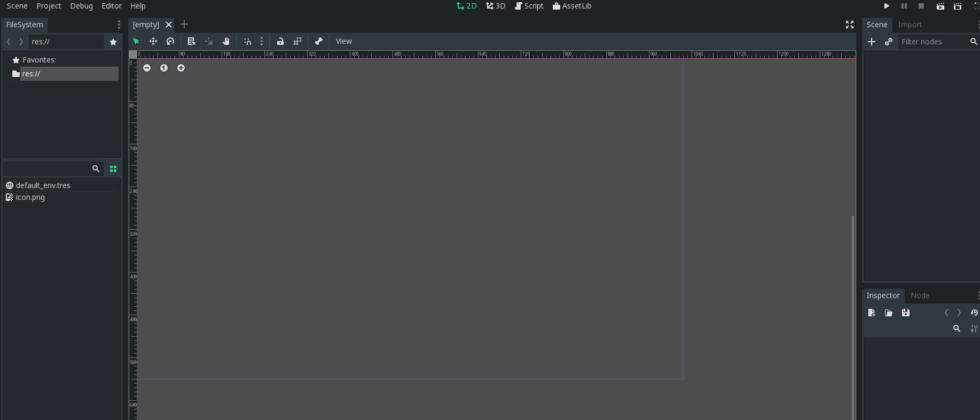This screenshot has width=980, height=420.
Task: Open the skeleton bone options
Action: (x=319, y=41)
